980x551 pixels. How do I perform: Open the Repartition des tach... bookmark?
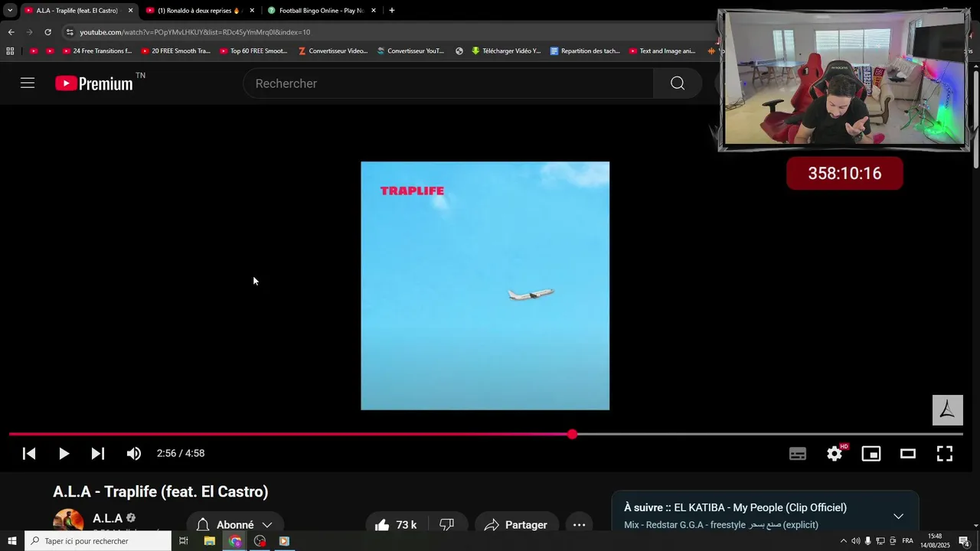(585, 51)
